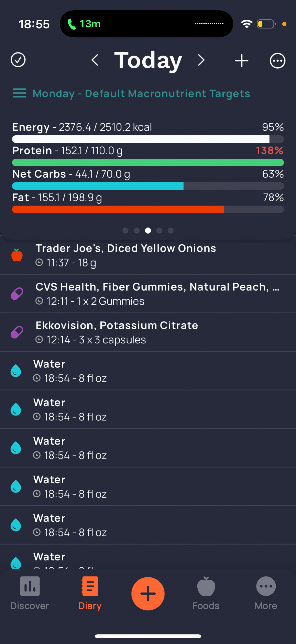Tap the water drop icon of first Water entry

(16, 371)
